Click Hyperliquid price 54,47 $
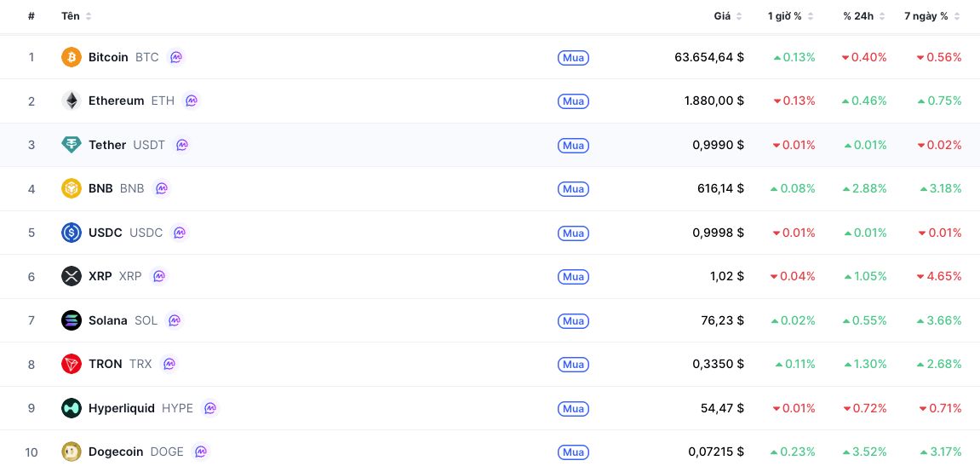The width and height of the screenshot is (980, 472). click(x=723, y=408)
